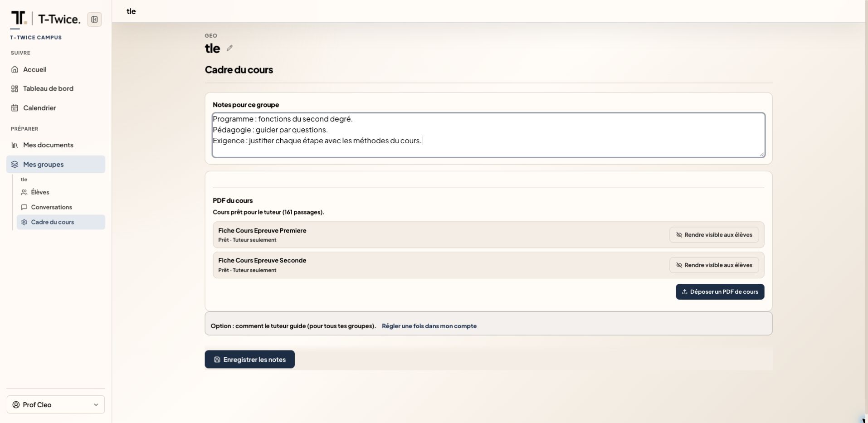Image resolution: width=868 pixels, height=423 pixels.
Task: Click inside the Notes pour ce groupe textarea
Action: [488, 135]
